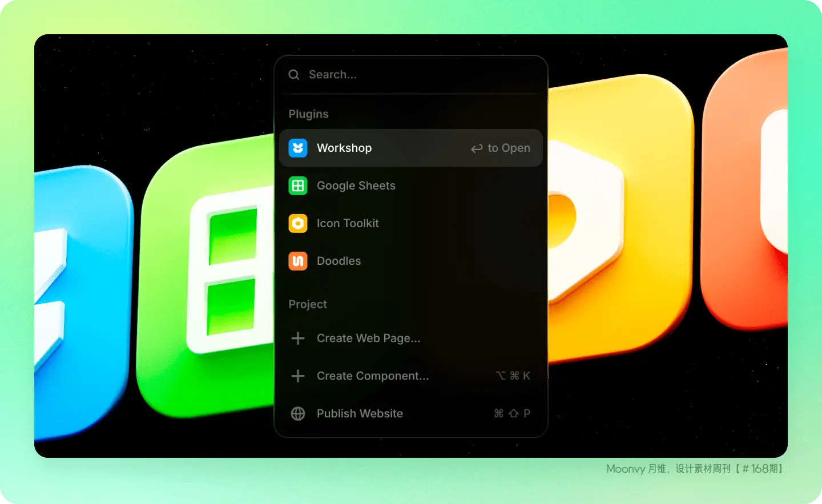Click the Publish Website keyboard shortcut hint
This screenshot has width=822, height=504.
[x=512, y=414]
